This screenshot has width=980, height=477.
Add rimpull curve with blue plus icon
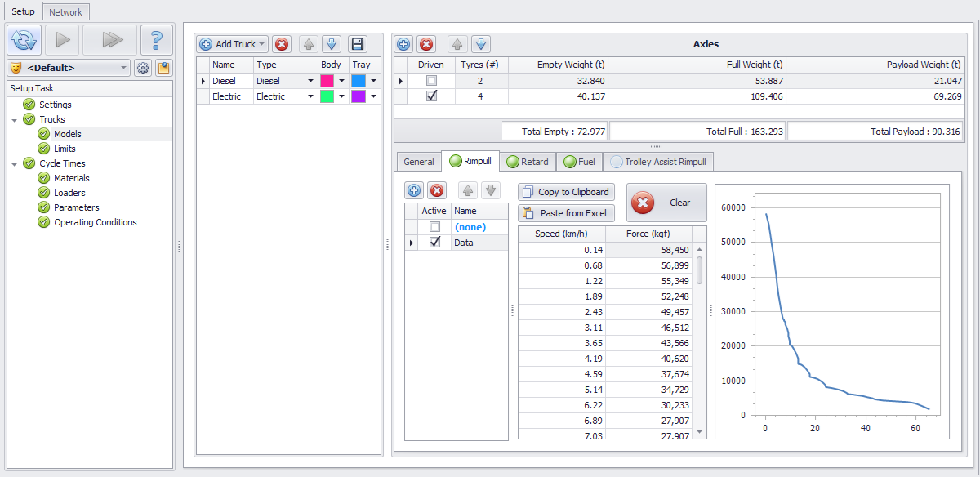pos(414,190)
